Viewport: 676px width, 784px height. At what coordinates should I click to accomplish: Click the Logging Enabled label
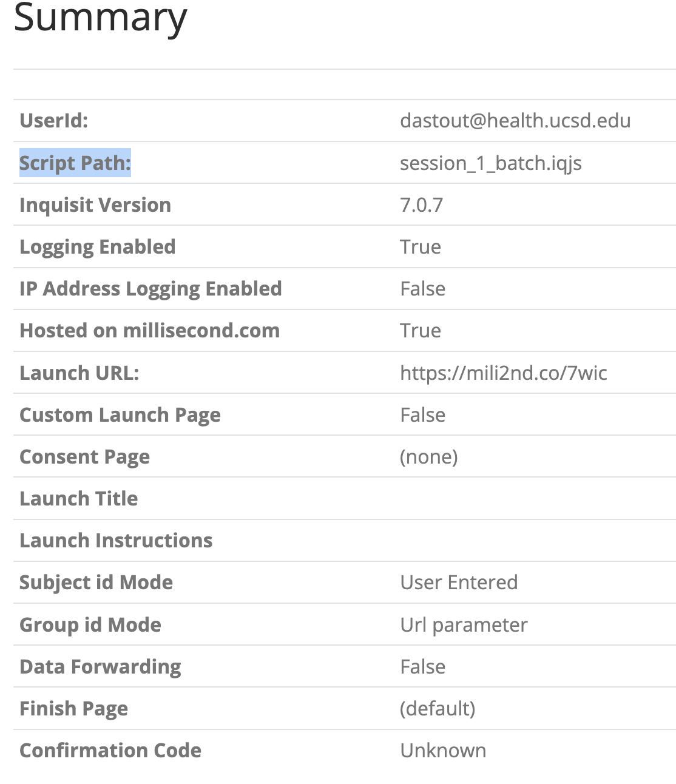pos(98,247)
